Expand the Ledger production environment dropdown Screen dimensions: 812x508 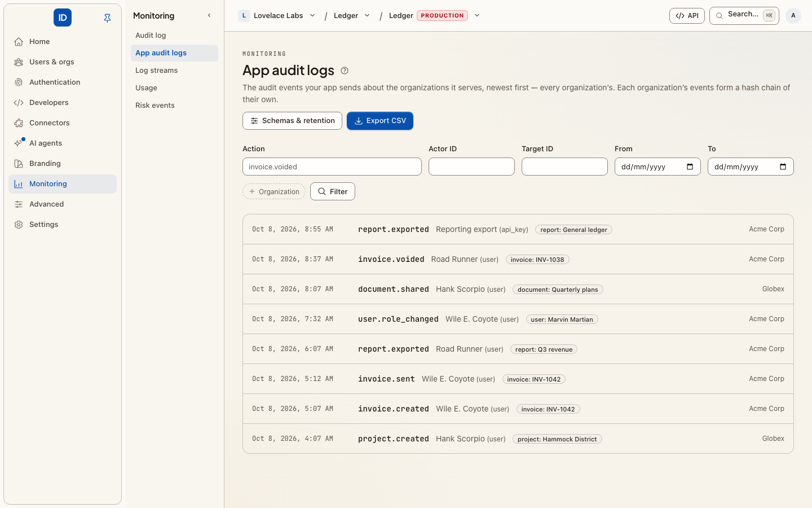click(x=477, y=16)
